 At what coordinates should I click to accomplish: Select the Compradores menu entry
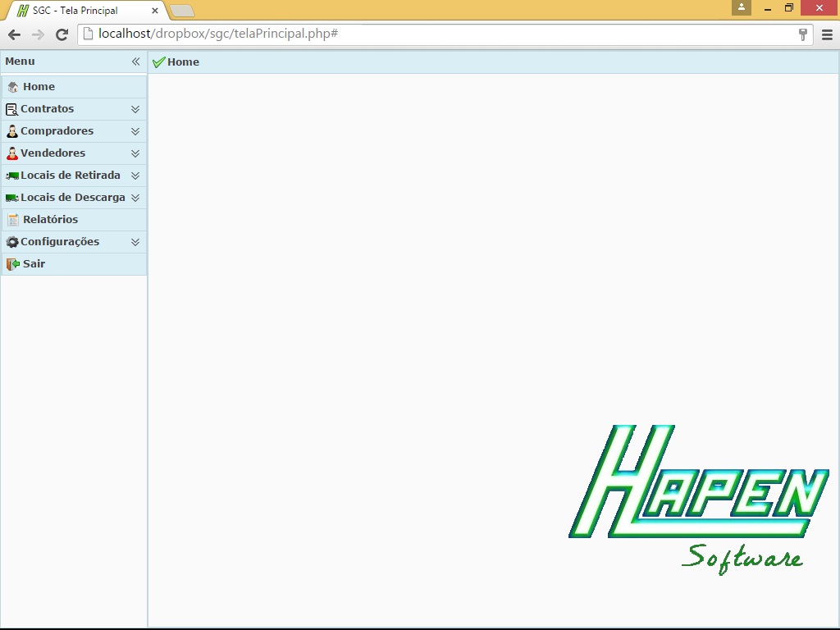74,131
